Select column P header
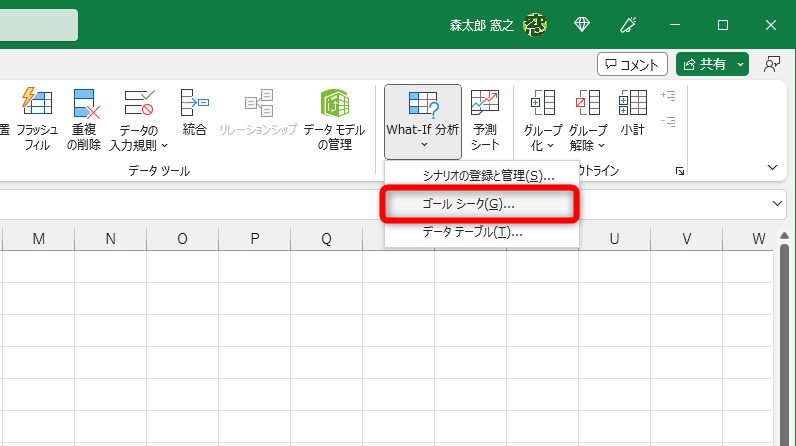 tap(254, 238)
